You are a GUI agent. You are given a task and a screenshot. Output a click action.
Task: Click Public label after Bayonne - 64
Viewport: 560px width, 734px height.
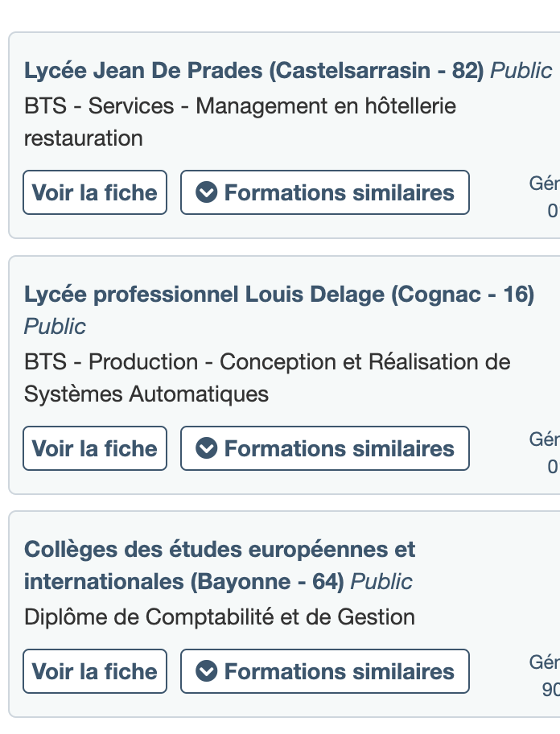pos(381,582)
